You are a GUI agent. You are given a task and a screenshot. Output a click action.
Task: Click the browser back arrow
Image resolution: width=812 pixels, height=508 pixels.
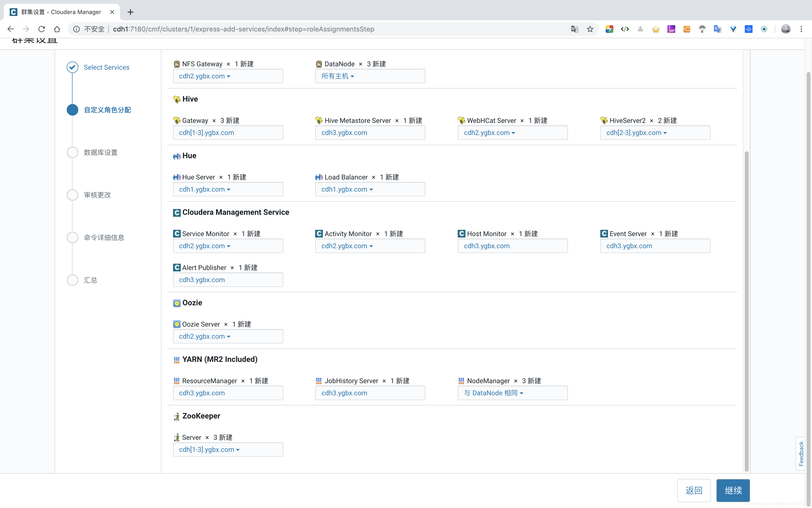11,29
